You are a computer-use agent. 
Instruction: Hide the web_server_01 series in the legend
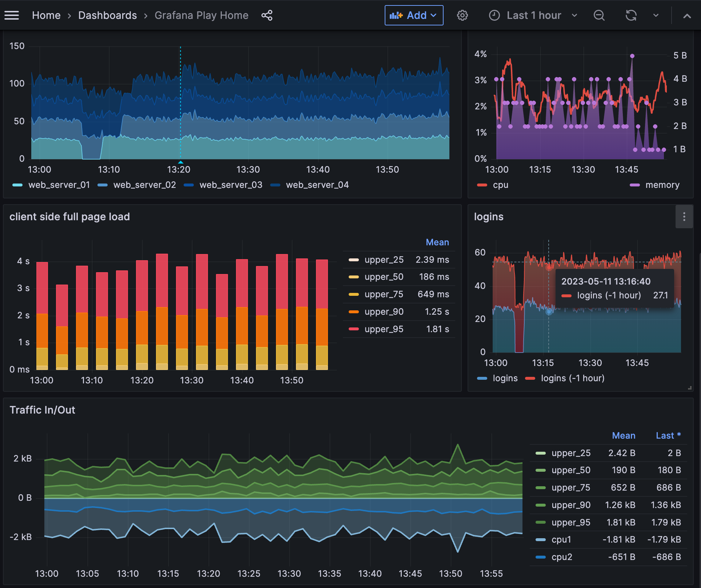[59, 185]
